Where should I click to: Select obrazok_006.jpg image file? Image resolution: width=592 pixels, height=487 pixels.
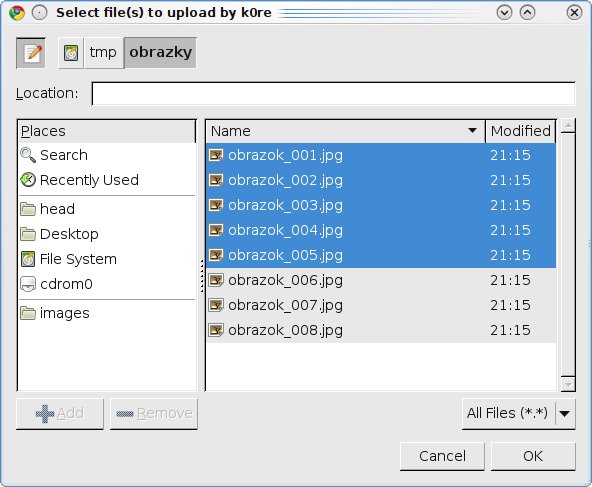[x=381, y=280]
